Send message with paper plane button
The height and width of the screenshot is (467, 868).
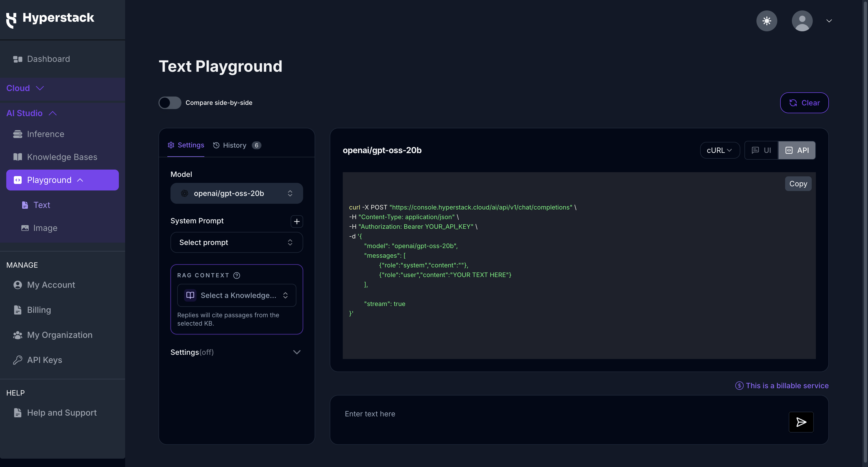click(x=801, y=422)
